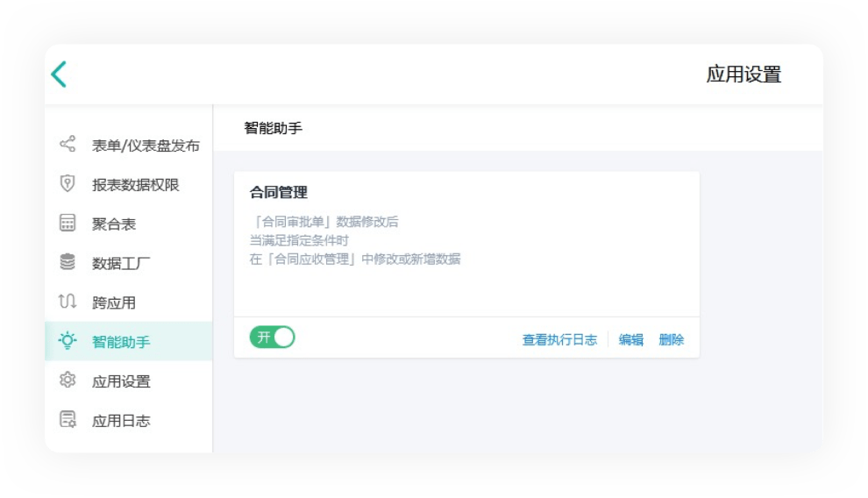Open the 查看执行日志 link
This screenshot has width=868, height=498.
559,340
